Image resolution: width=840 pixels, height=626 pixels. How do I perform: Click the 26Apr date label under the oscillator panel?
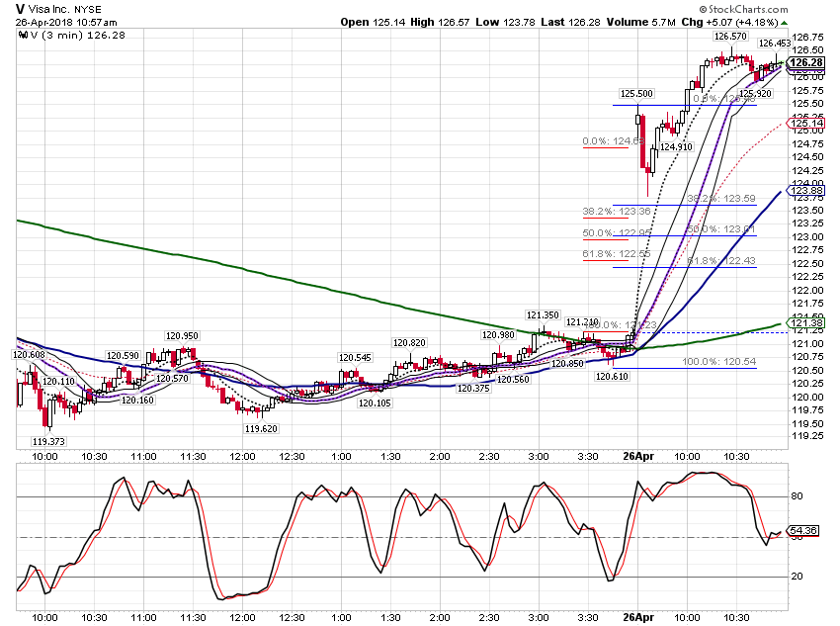638,617
